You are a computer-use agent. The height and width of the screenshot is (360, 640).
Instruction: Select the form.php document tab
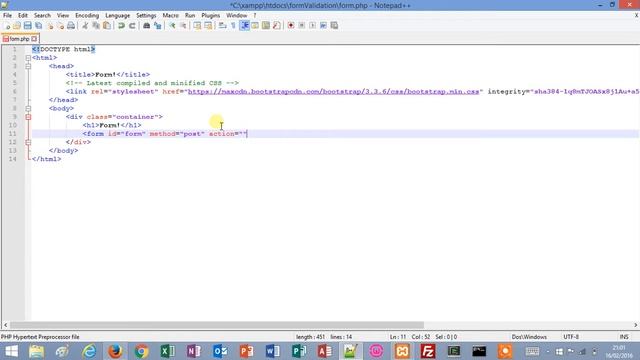click(x=19, y=39)
